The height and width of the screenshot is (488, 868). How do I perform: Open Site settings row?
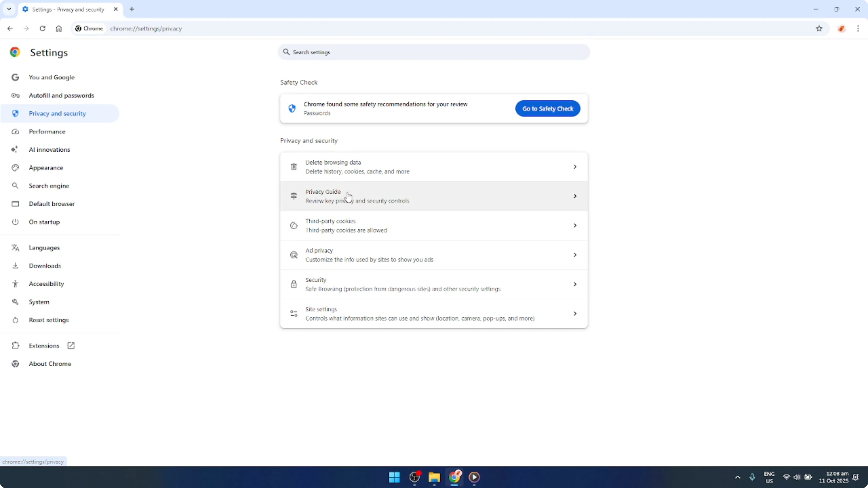tap(434, 314)
